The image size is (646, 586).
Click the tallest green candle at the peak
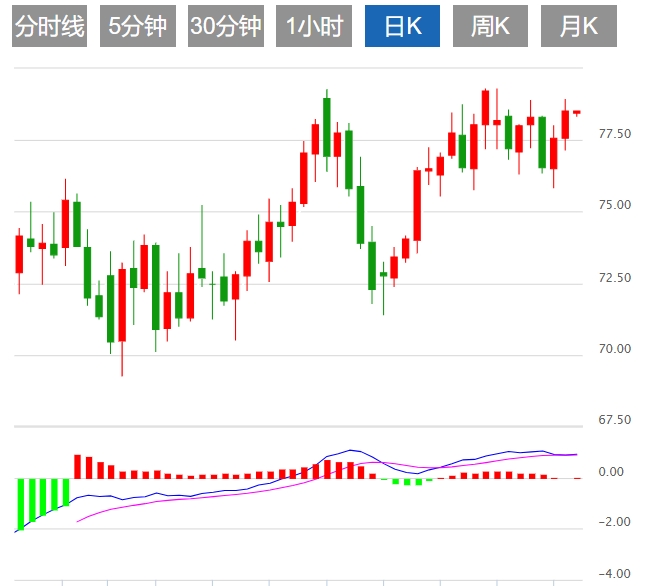click(x=327, y=127)
